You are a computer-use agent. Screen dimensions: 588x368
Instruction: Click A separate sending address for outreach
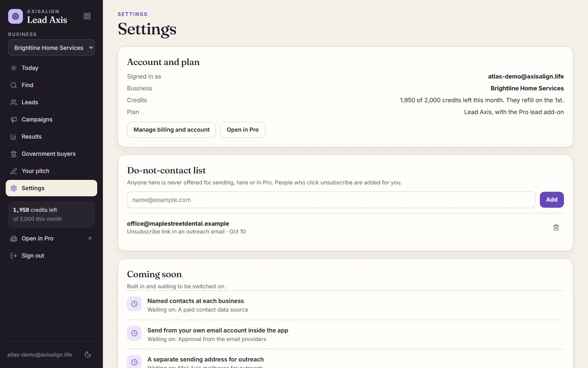coord(205,359)
